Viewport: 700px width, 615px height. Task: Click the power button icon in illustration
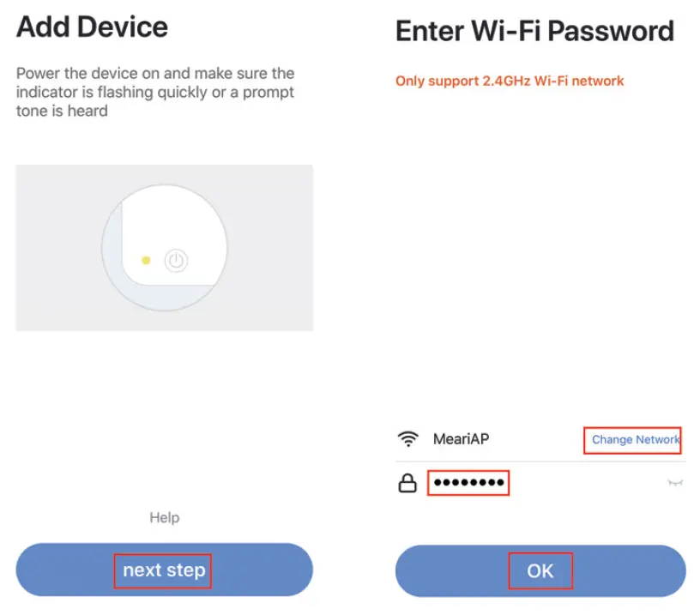[x=176, y=261]
